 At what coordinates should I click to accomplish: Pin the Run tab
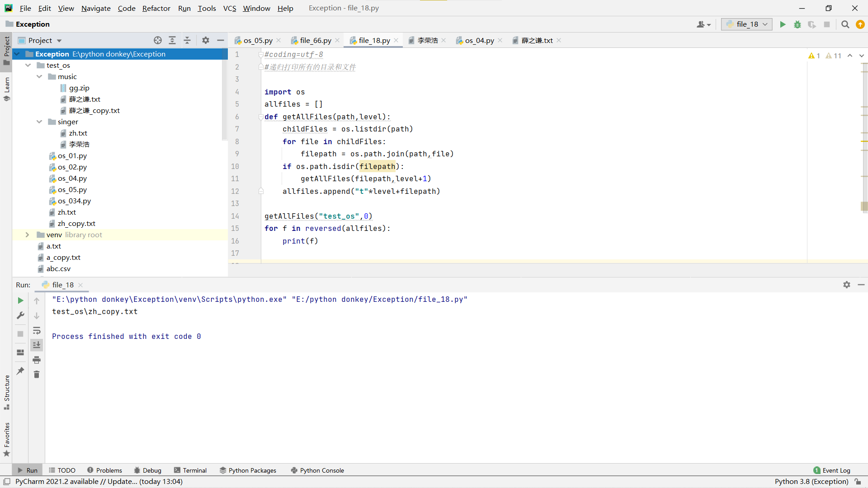pos(20,371)
